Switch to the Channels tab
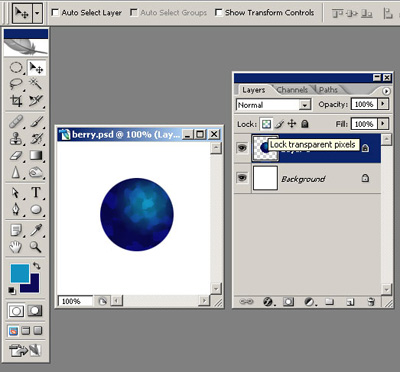This screenshot has height=372, width=400. [292, 90]
